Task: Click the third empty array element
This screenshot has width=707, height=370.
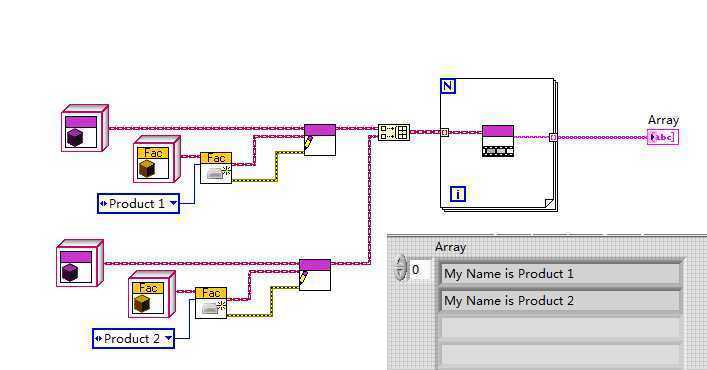Action: point(560,328)
